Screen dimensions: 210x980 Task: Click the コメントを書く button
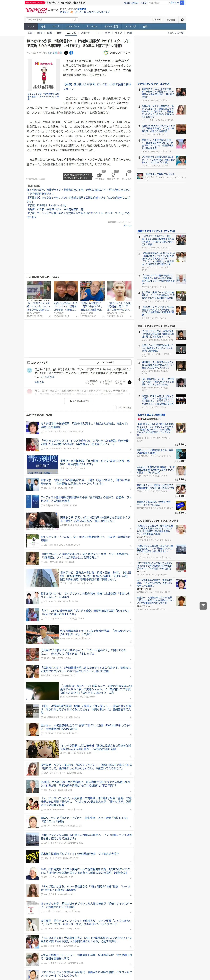(105, 363)
